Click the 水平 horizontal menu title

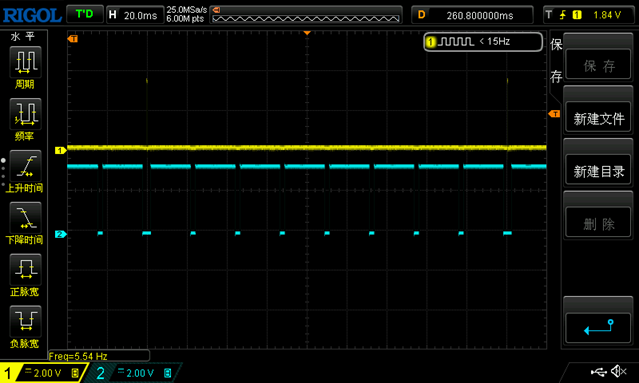(22, 37)
